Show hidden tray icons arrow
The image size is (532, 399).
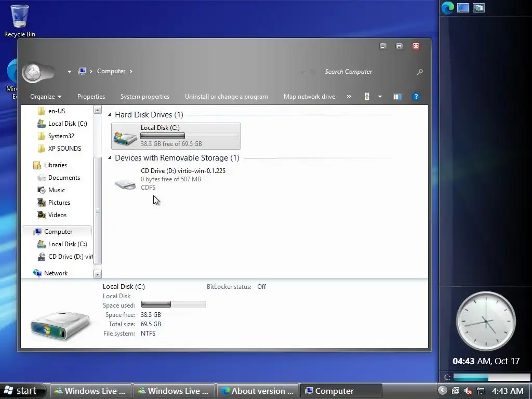443,391
